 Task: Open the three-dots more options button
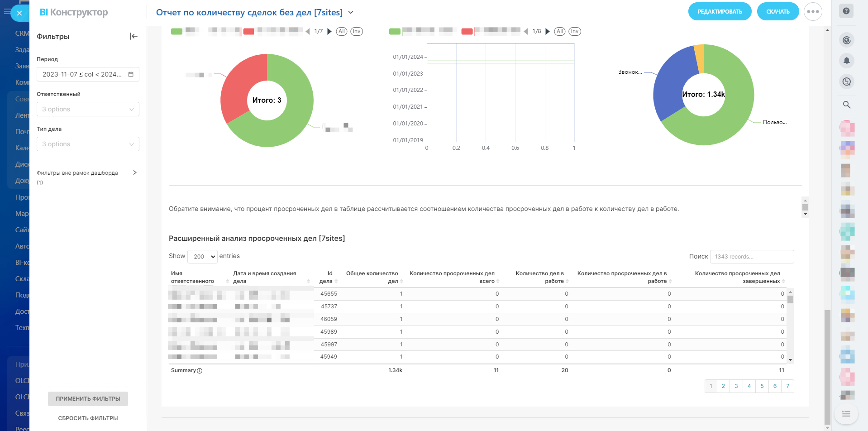(x=813, y=12)
